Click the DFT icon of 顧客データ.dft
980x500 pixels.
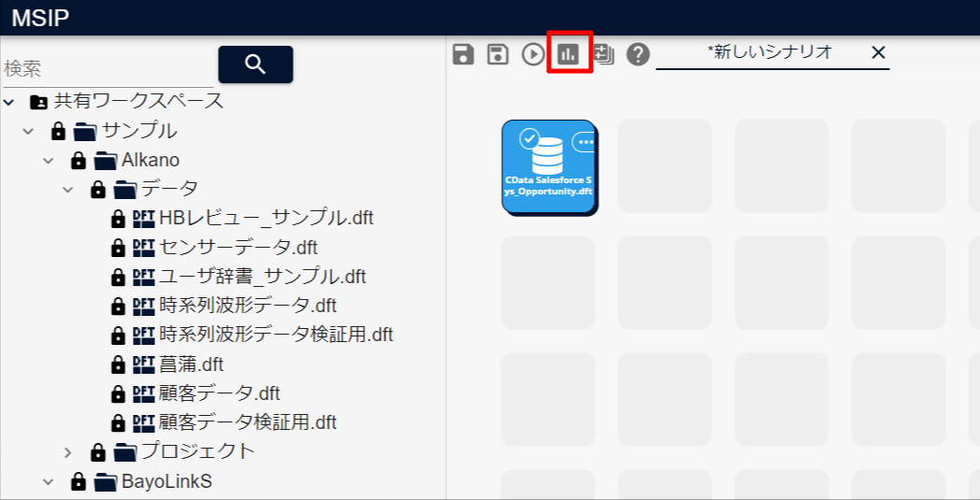click(144, 393)
